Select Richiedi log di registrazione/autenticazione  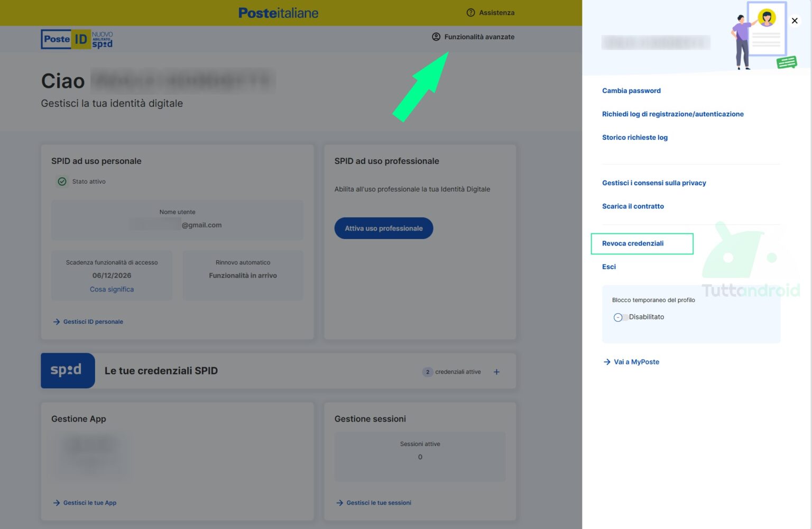pyautogui.click(x=673, y=114)
